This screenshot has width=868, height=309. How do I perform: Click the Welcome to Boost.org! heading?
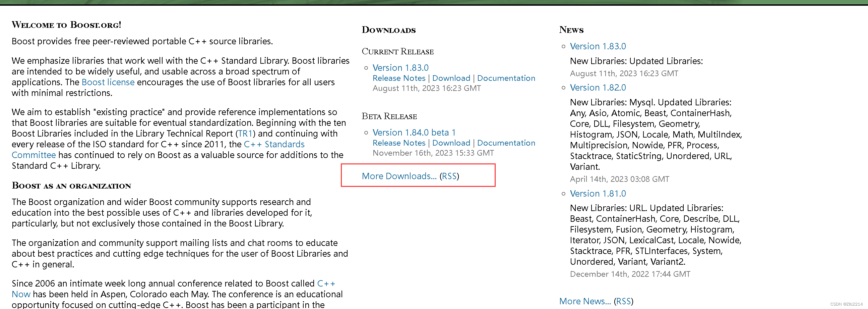point(66,24)
